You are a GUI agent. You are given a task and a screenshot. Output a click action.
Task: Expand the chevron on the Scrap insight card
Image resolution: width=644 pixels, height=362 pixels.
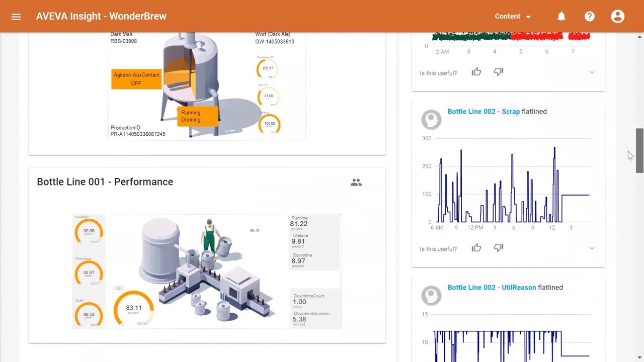(x=592, y=248)
